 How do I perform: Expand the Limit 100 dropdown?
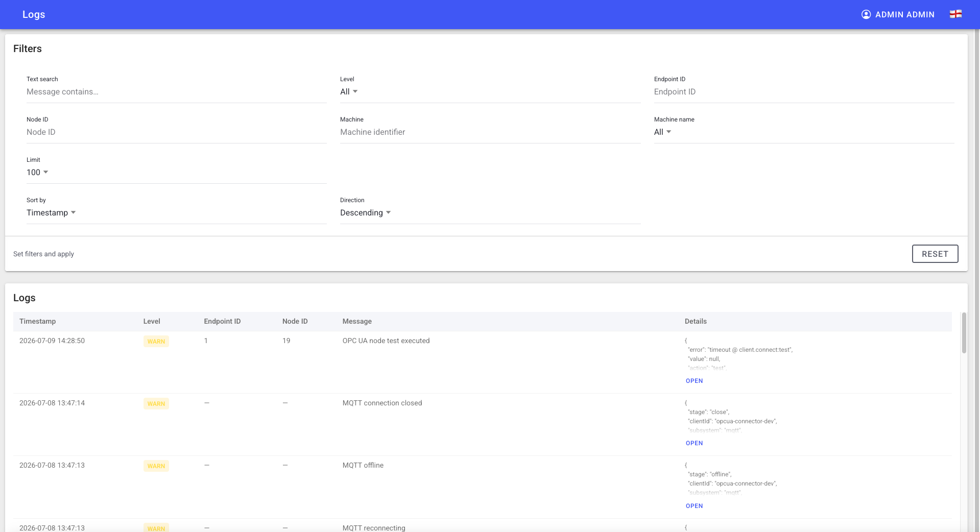coord(177,173)
